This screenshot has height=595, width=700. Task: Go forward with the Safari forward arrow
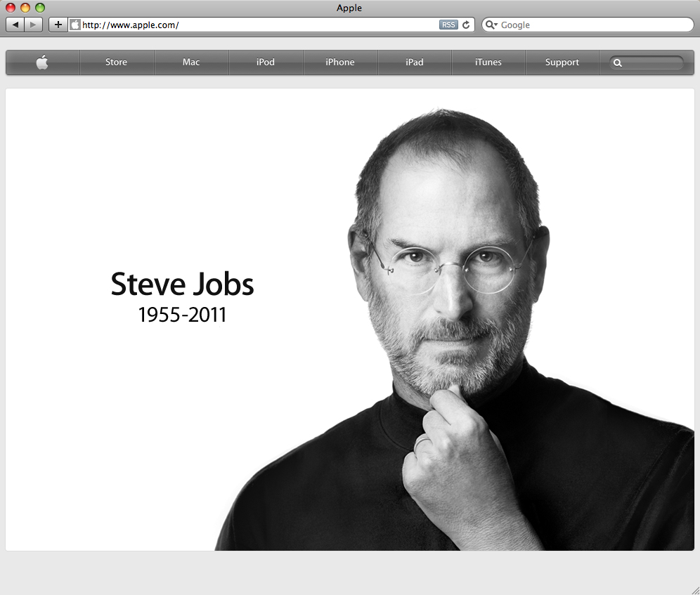click(34, 25)
